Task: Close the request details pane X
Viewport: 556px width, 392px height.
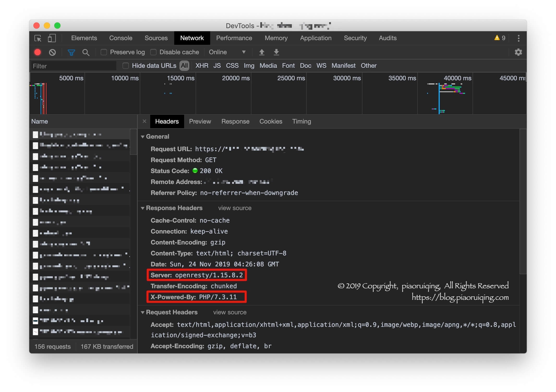Action: tap(144, 121)
